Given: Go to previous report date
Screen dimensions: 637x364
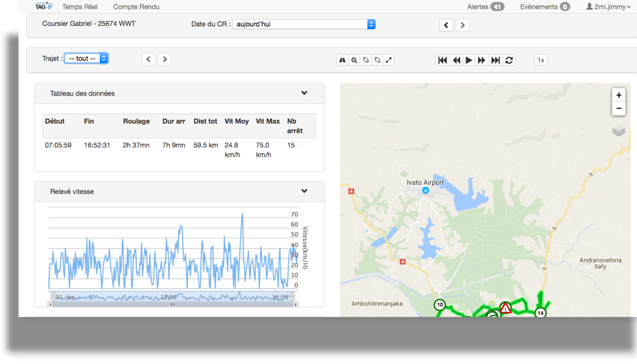Looking at the screenshot, I should point(446,25).
